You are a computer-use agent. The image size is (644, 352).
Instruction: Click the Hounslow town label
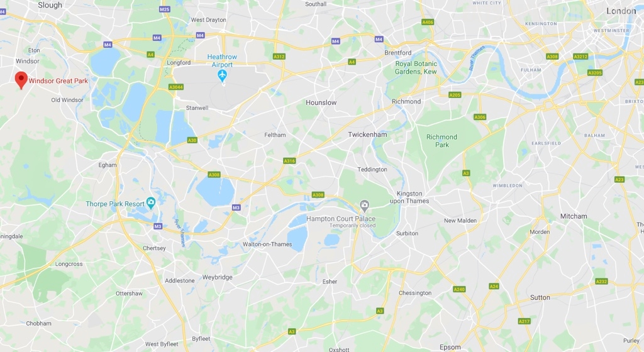coord(321,102)
